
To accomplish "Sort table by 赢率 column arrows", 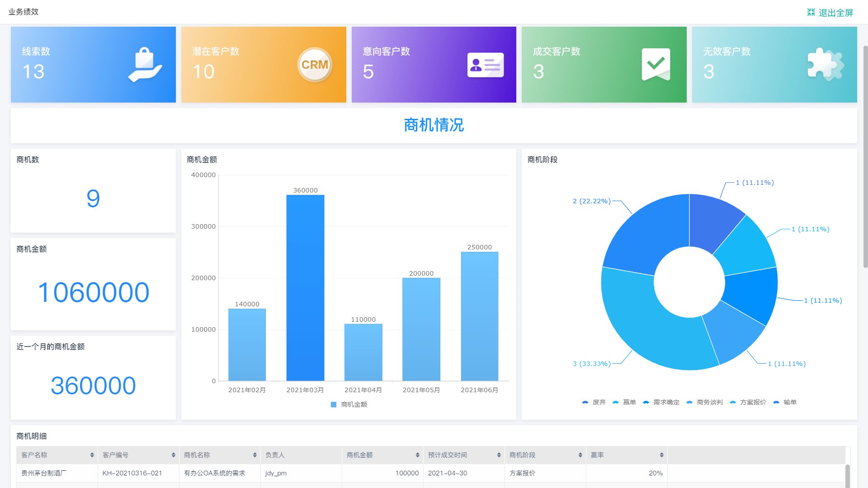I will [661, 455].
